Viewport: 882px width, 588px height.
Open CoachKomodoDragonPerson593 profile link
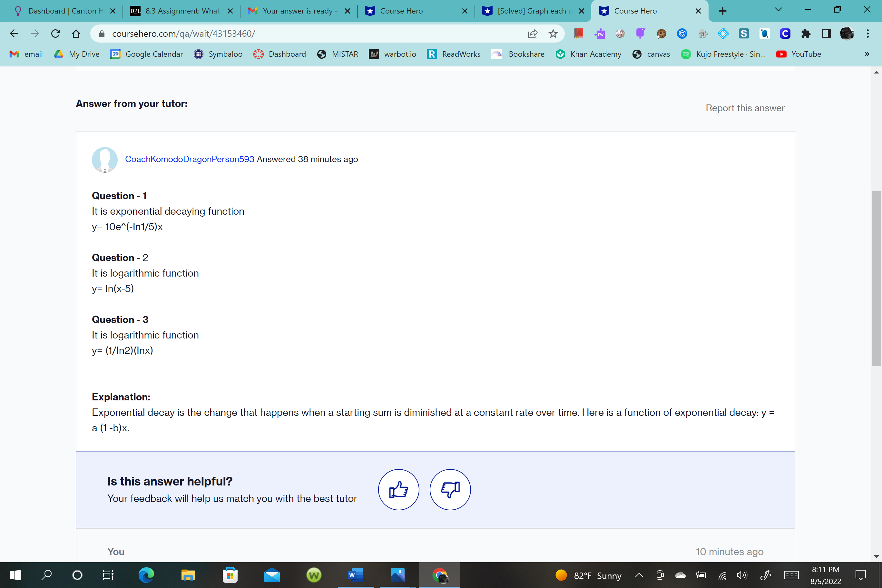(189, 159)
